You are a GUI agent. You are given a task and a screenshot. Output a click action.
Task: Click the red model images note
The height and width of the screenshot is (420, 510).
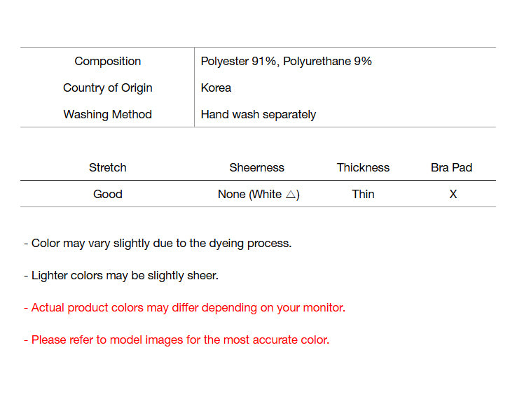(x=176, y=340)
